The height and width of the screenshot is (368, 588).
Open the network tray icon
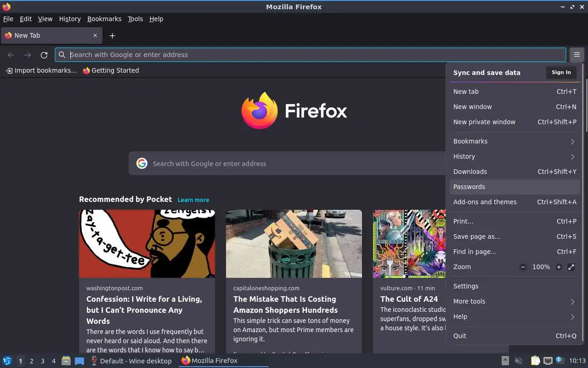(x=548, y=361)
